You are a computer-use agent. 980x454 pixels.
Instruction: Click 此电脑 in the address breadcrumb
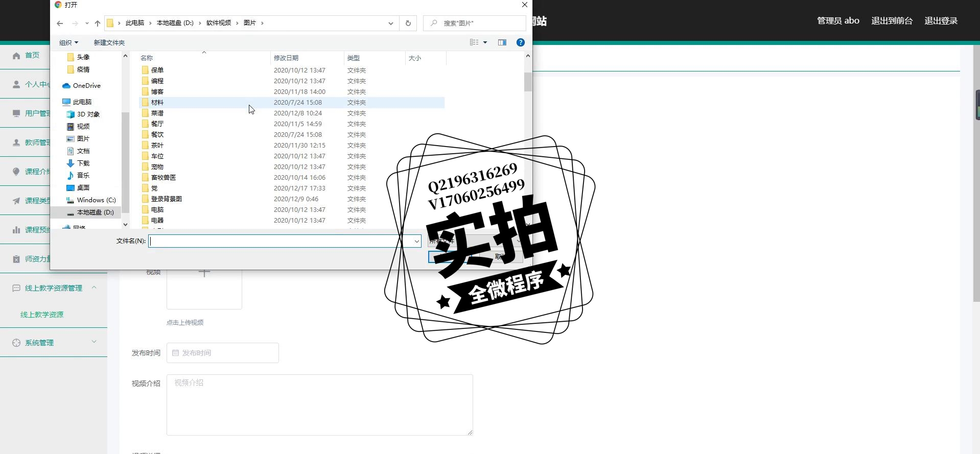click(135, 23)
